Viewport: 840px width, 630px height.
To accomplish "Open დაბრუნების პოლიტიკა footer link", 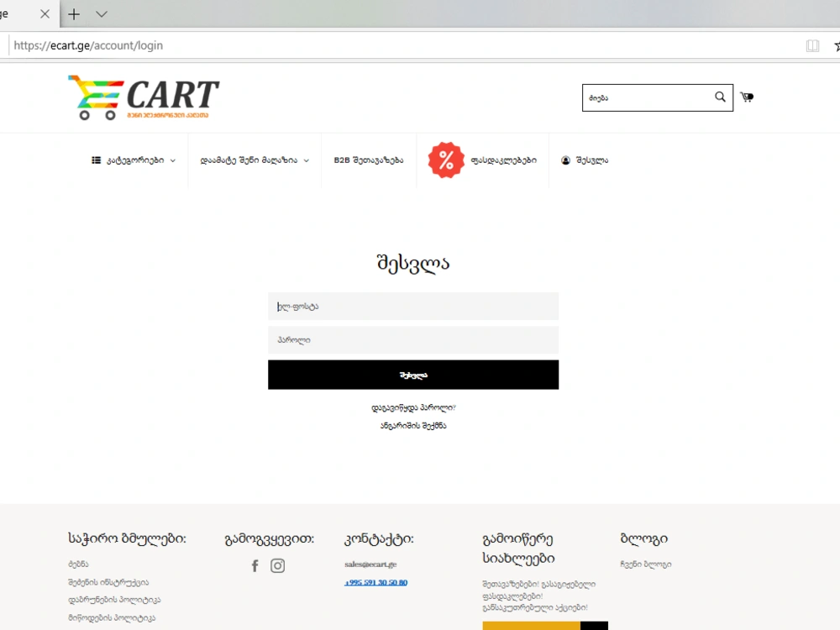I will tap(114, 600).
